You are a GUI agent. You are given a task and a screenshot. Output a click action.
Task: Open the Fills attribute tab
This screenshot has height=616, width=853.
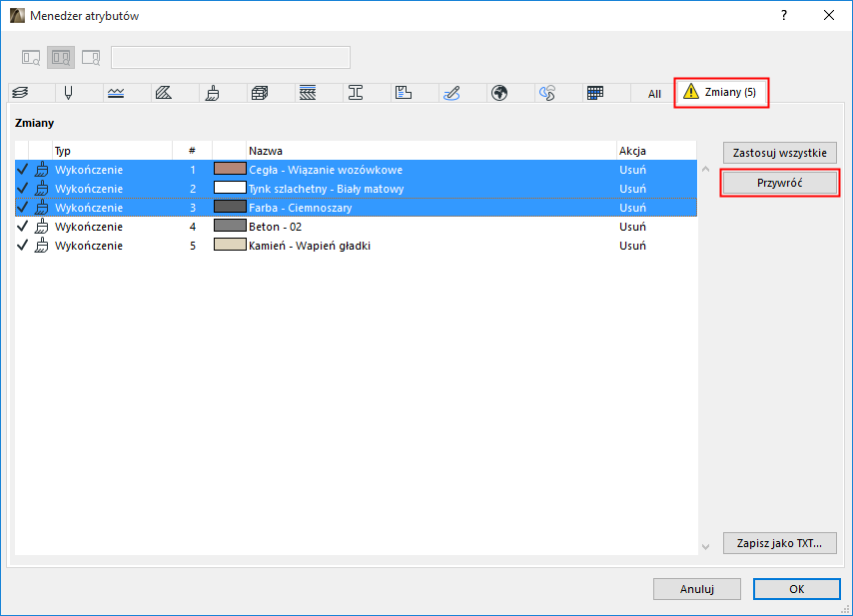pos(164,93)
